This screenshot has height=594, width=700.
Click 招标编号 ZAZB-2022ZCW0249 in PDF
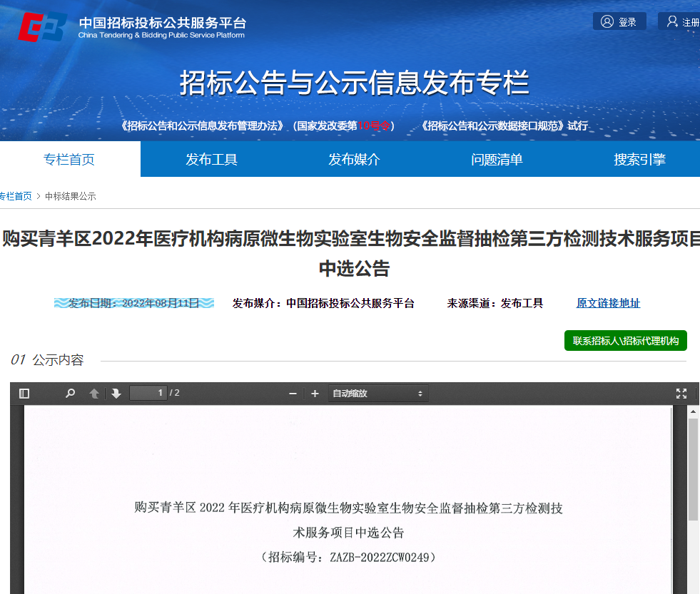click(348, 557)
